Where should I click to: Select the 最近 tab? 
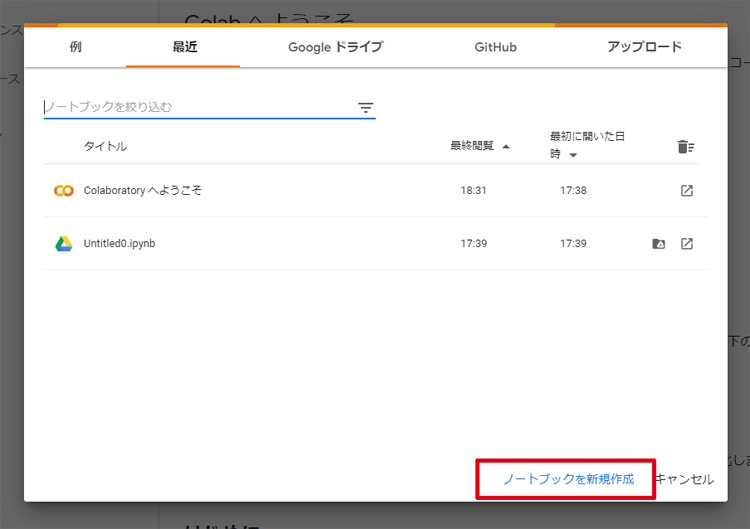pos(184,47)
